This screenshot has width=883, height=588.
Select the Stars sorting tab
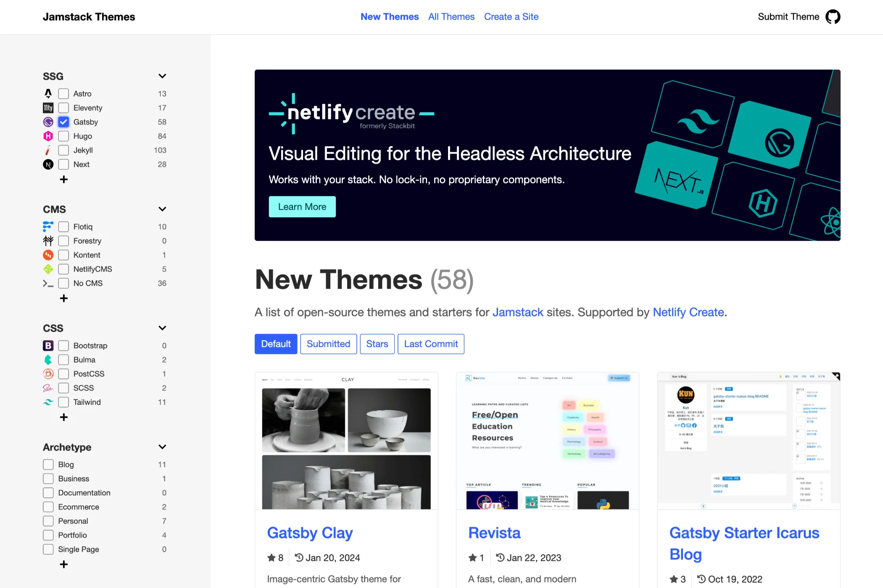click(377, 343)
